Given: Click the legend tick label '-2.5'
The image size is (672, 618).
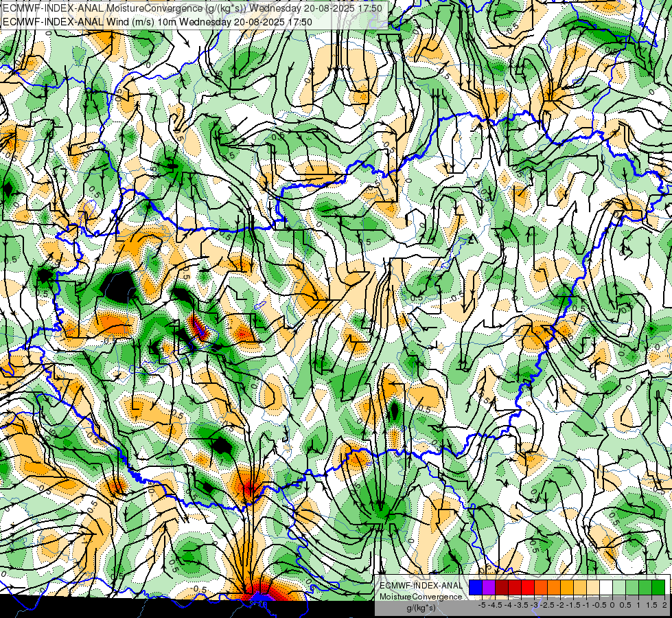Looking at the screenshot, I should [x=547, y=605].
